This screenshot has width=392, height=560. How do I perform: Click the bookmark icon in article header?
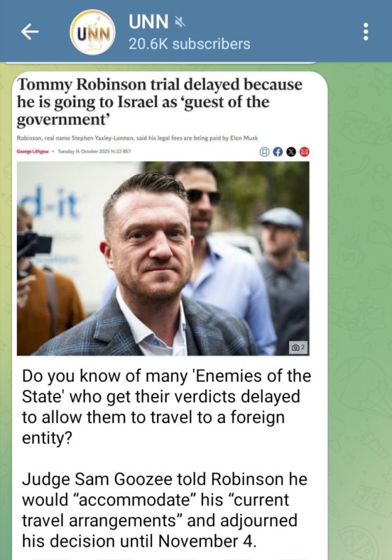click(265, 152)
